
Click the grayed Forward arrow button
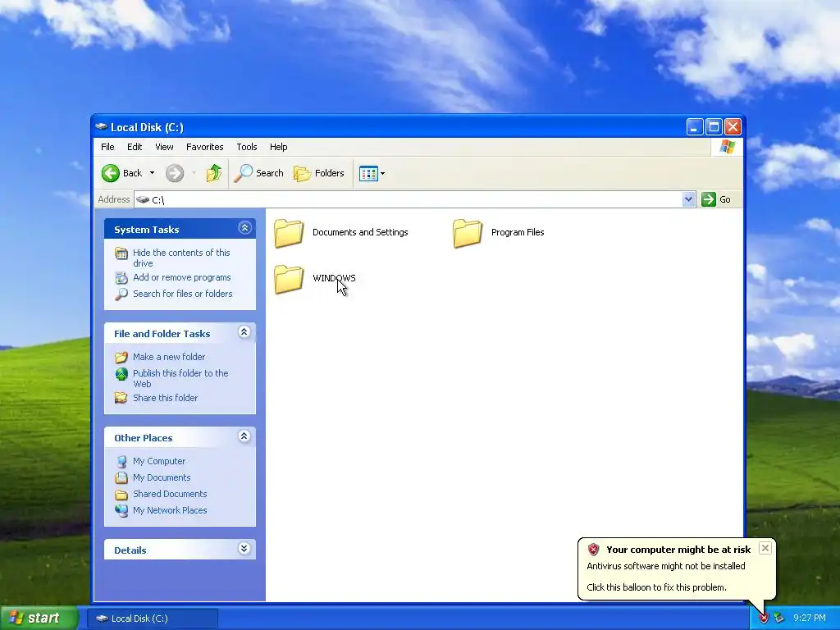(175, 173)
